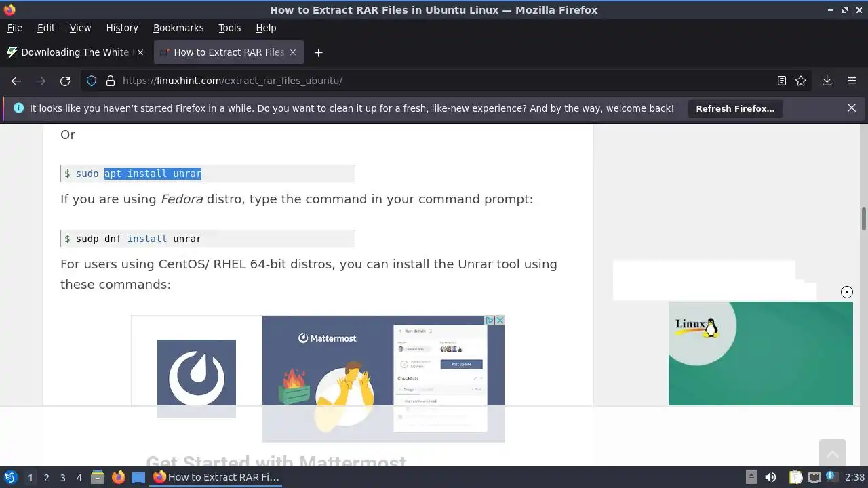The image size is (868, 488).
Task: Click the scroll-to-top arrow button
Action: [833, 453]
